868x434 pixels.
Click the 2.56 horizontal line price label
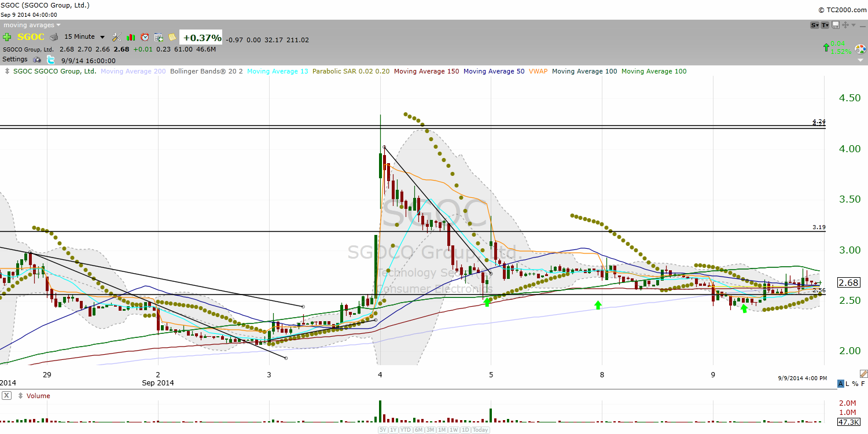819,290
